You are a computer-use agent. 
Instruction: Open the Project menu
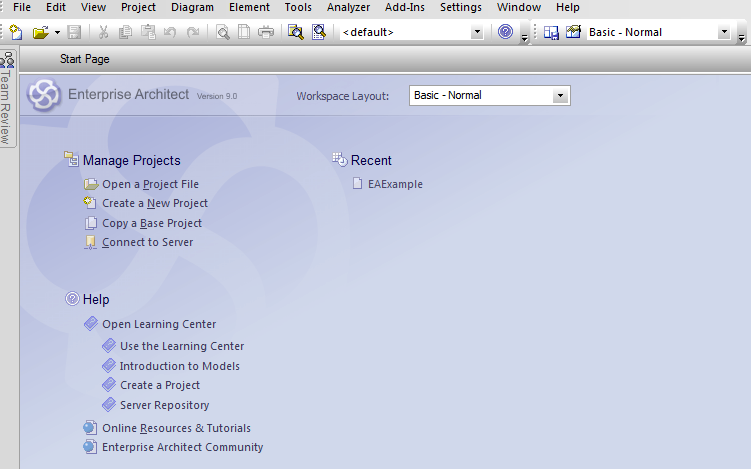[x=138, y=7]
